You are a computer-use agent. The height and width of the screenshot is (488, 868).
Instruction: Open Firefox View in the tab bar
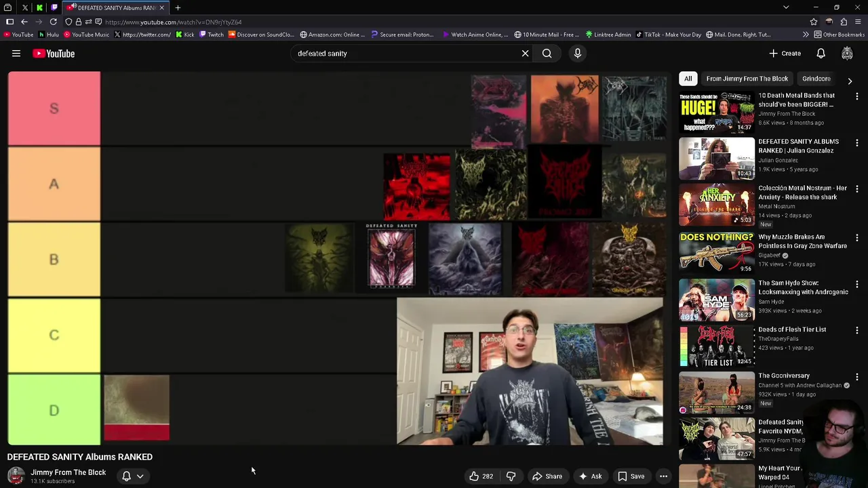point(9,7)
